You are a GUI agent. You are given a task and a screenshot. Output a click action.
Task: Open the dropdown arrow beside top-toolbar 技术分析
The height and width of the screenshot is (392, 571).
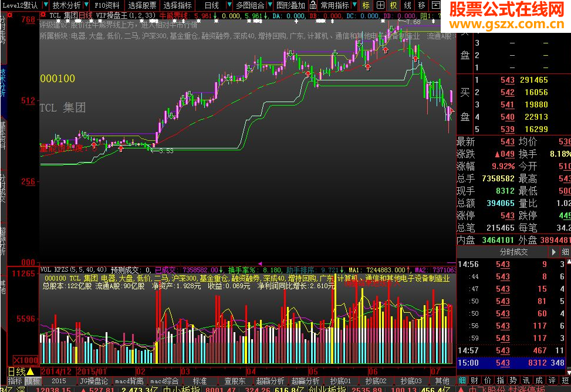coord(86,5)
